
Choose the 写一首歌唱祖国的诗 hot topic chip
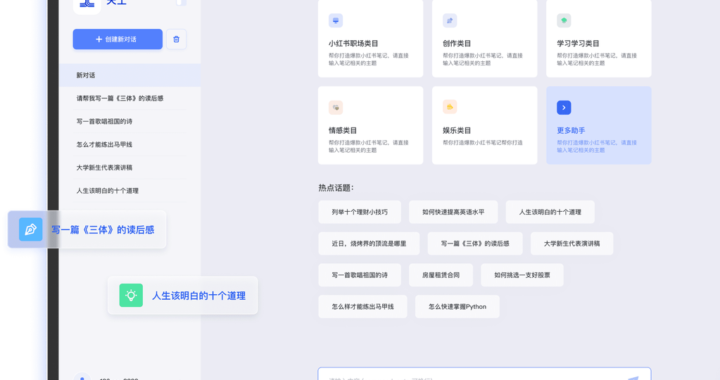[x=360, y=275]
